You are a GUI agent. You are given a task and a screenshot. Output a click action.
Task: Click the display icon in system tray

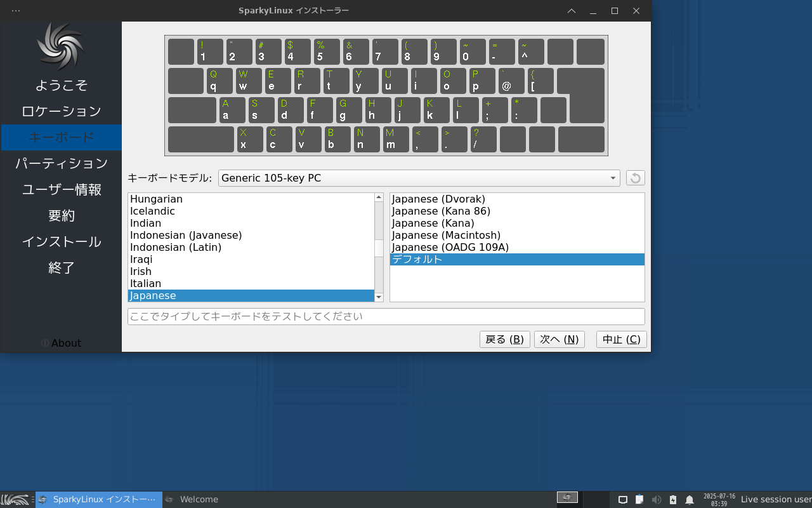[623, 500]
